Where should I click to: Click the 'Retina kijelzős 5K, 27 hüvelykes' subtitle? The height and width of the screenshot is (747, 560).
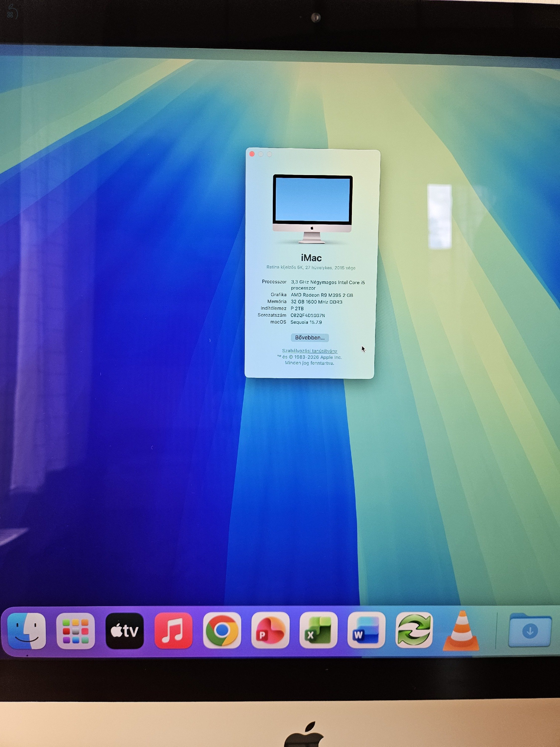tap(311, 267)
